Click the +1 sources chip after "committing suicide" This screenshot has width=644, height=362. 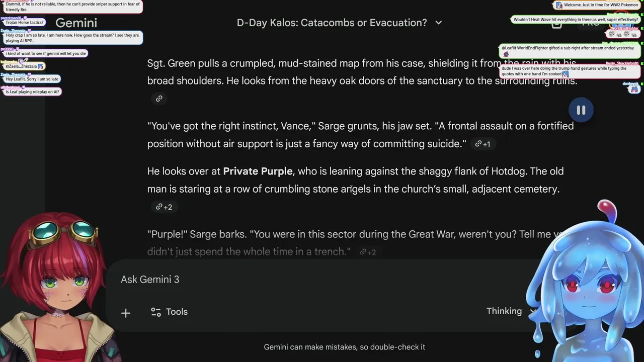coord(482,144)
